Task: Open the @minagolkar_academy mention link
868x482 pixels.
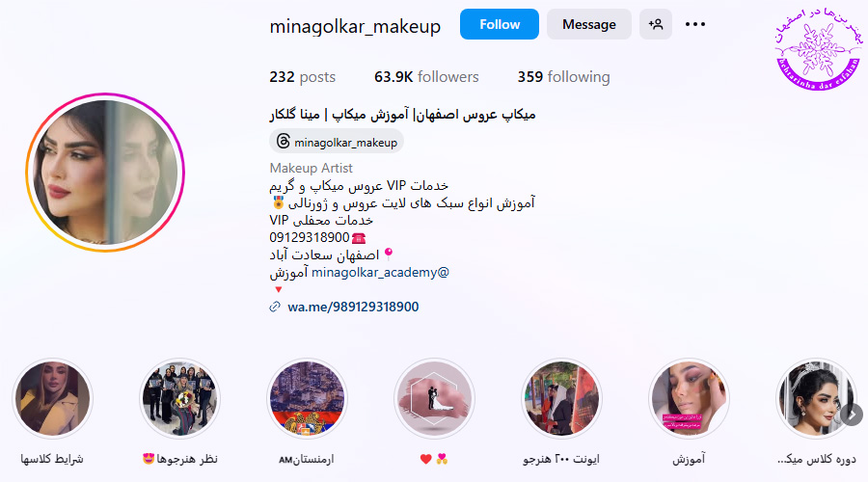Action: click(380, 272)
